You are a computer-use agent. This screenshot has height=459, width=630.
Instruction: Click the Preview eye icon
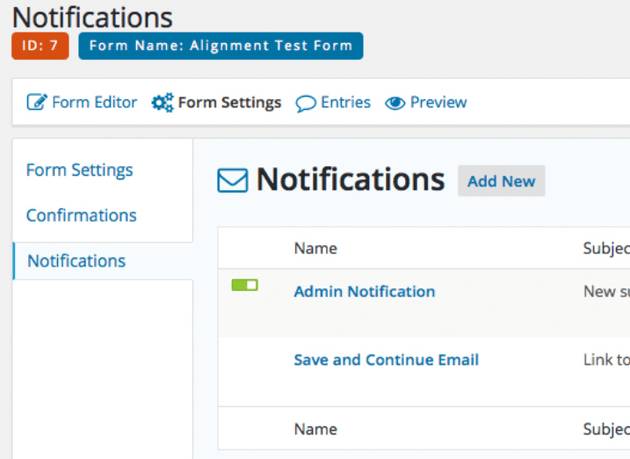click(395, 103)
